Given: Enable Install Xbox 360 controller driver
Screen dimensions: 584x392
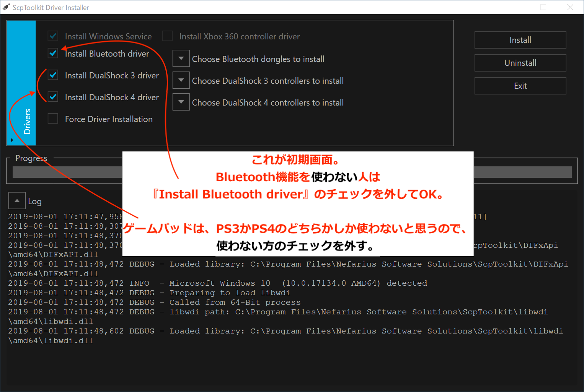Looking at the screenshot, I should click(x=167, y=36).
